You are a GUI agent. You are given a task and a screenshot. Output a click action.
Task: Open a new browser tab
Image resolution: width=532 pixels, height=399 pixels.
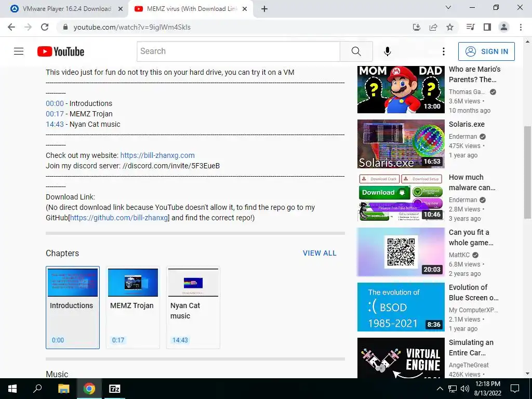pos(264,9)
